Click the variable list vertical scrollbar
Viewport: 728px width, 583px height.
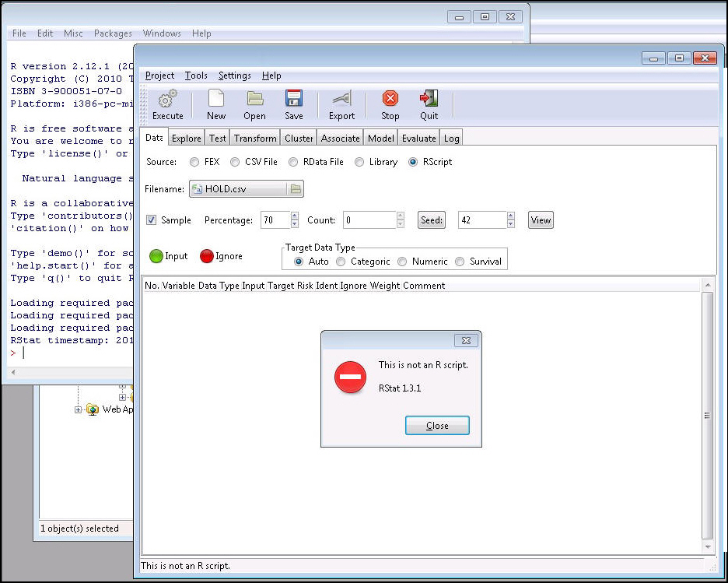tap(707, 416)
